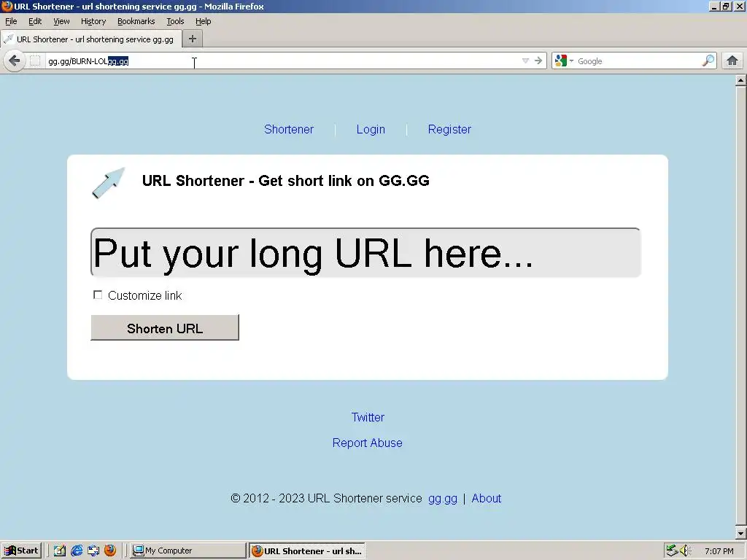Open the URL history dropdown arrow
This screenshot has width=747, height=560.
click(x=525, y=61)
